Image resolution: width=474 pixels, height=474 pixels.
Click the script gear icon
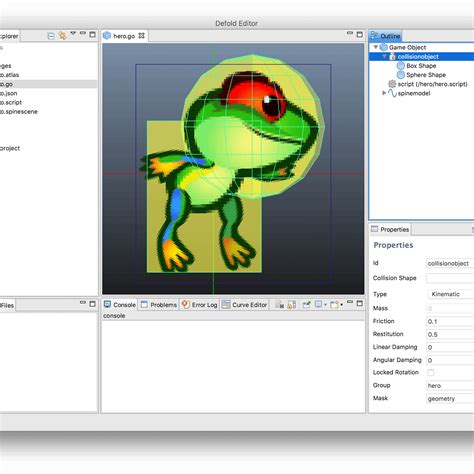(392, 84)
